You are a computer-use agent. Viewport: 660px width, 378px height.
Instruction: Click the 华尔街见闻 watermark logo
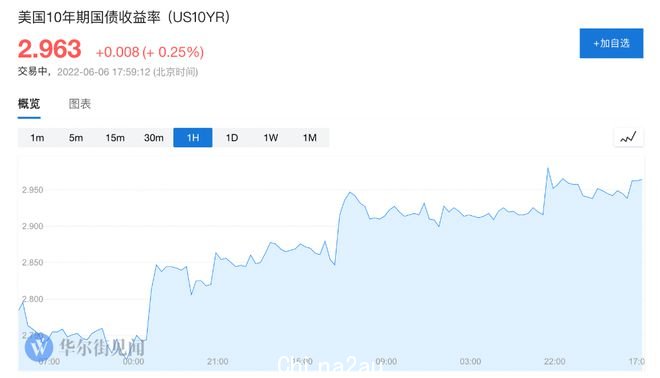84,347
